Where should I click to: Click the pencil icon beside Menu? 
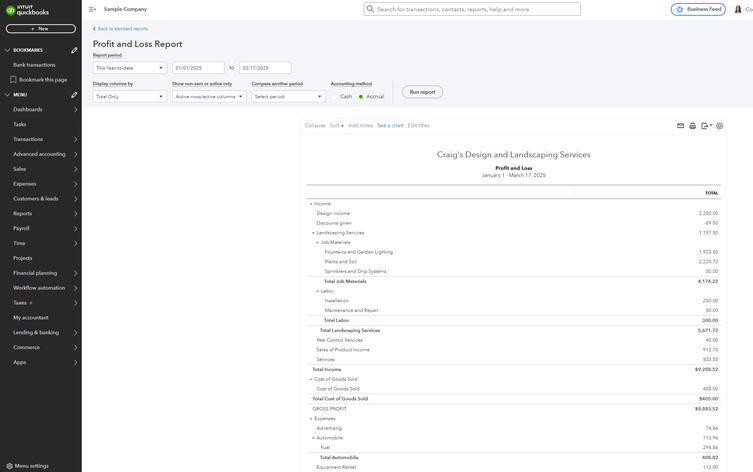coord(74,95)
